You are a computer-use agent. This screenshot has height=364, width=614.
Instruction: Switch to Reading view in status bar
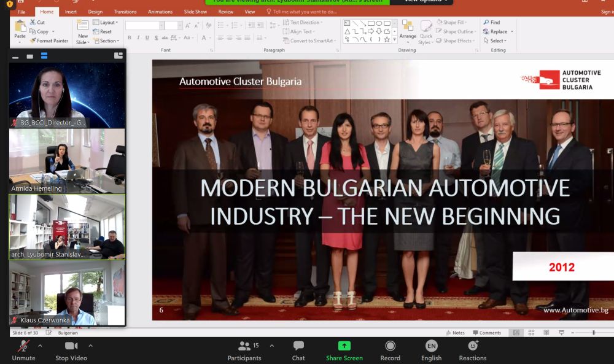tap(546, 333)
